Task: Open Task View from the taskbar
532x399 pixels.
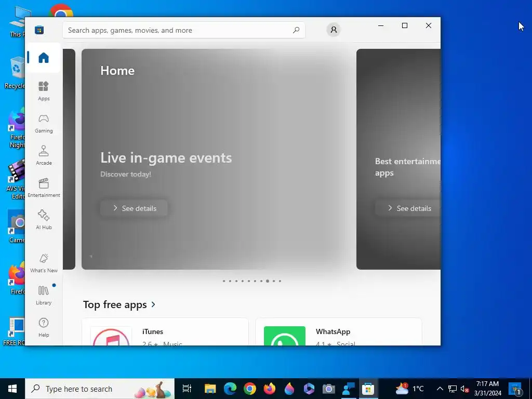Action: [x=187, y=389]
